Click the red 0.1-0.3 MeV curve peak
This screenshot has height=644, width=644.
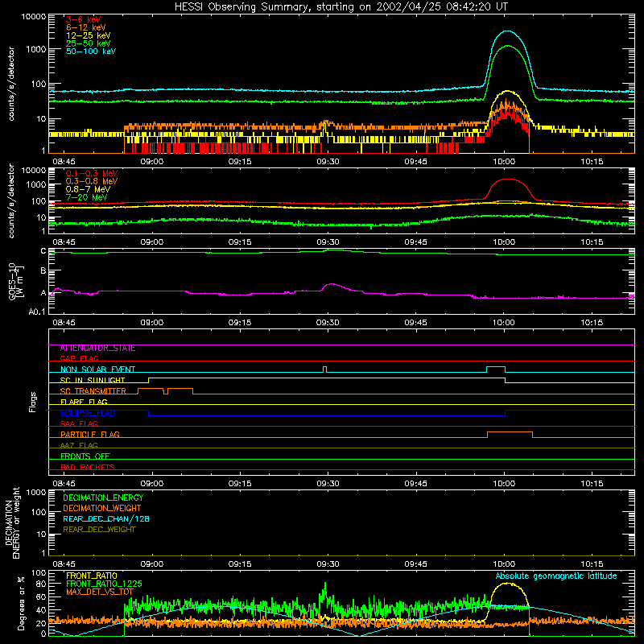509,179
